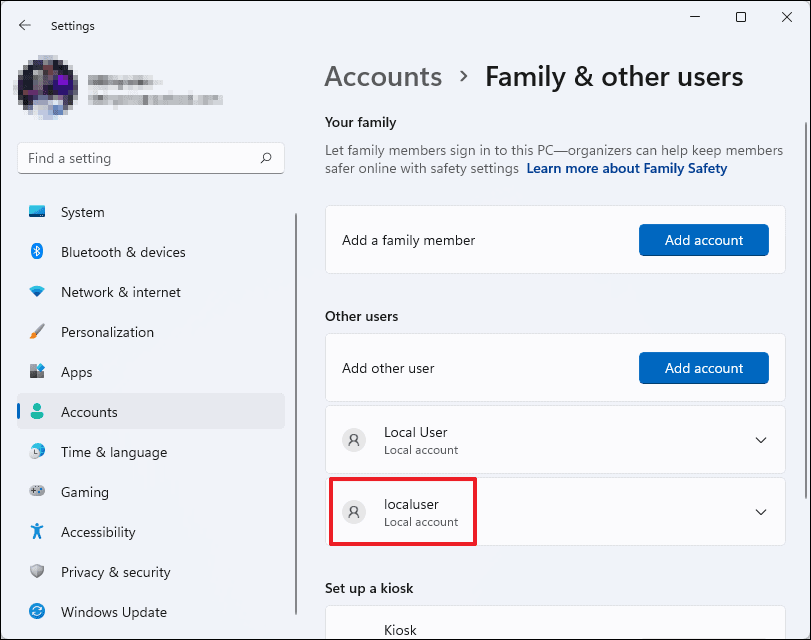Click Accounts in the breadcrumb header

pyautogui.click(x=383, y=76)
